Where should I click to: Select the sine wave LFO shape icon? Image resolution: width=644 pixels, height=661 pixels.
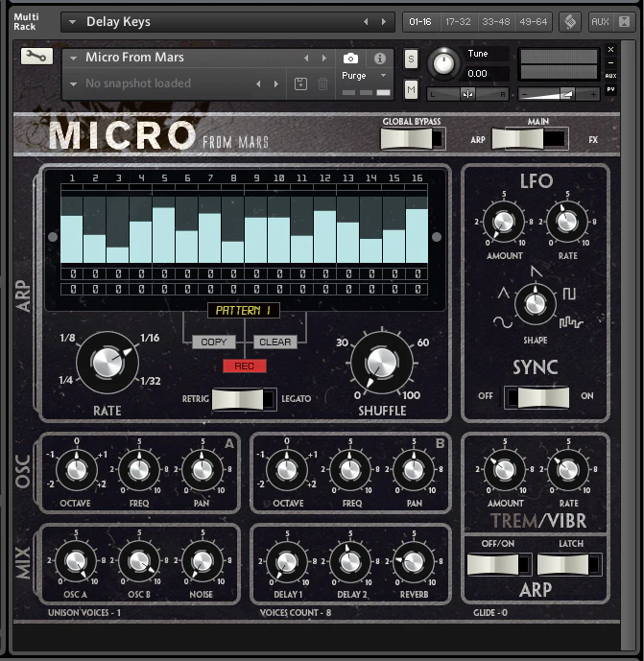(503, 322)
